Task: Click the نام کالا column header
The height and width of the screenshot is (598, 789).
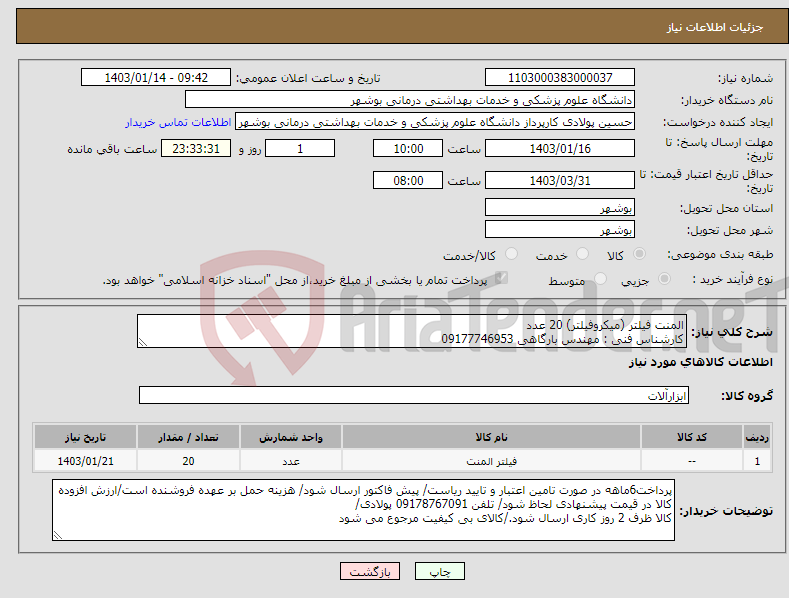Action: pyautogui.click(x=491, y=437)
